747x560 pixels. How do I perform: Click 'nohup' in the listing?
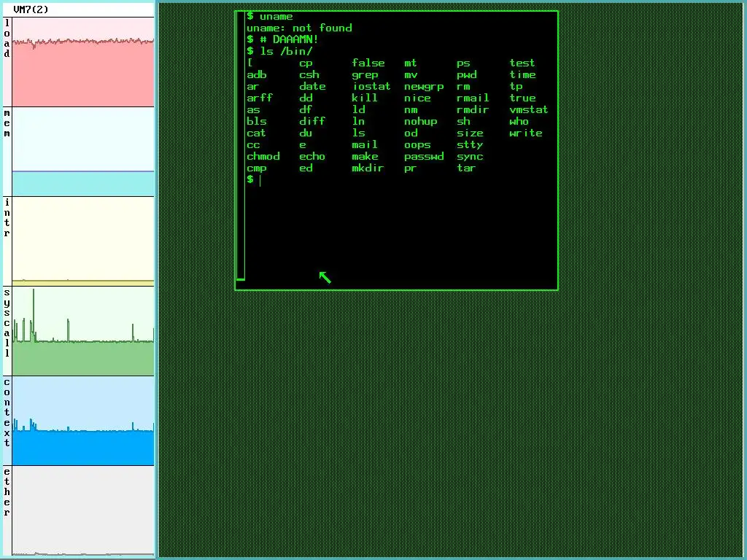click(421, 122)
